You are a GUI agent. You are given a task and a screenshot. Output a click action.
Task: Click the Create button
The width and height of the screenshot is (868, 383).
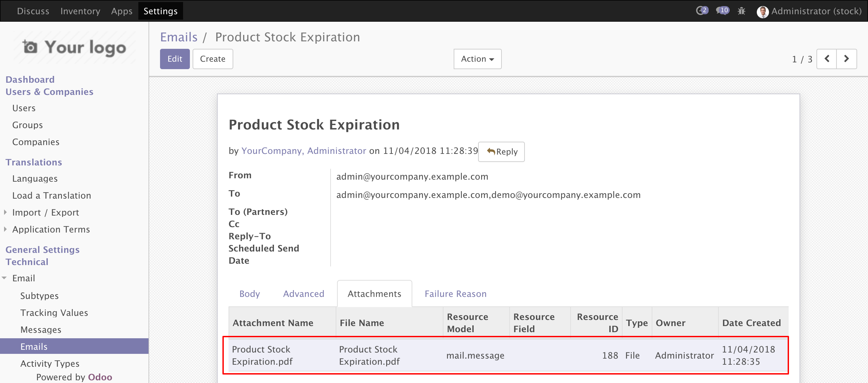click(213, 59)
